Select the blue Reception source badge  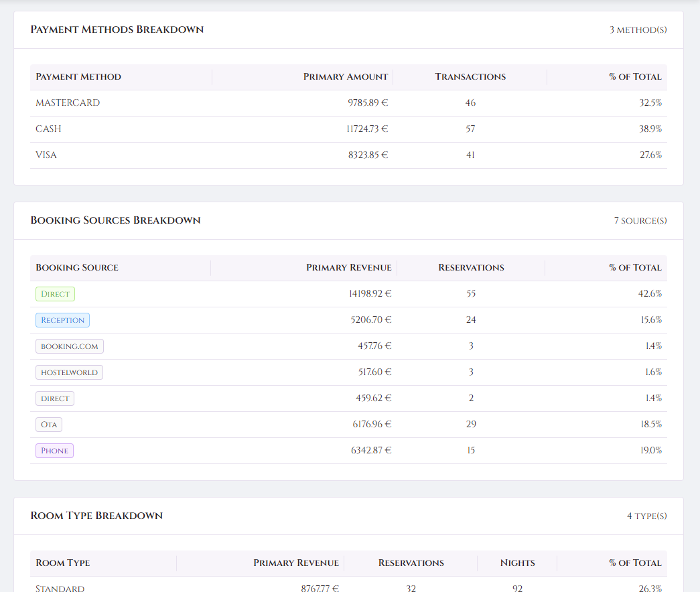pos(62,320)
